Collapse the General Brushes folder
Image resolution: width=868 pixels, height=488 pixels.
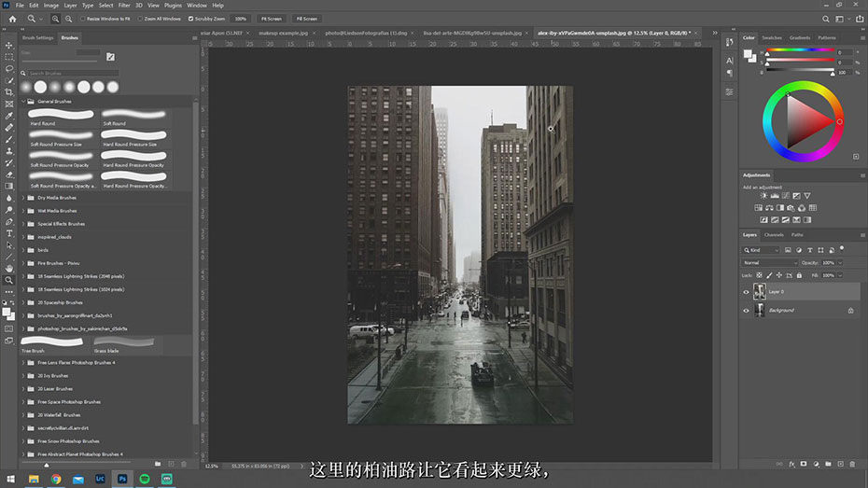point(23,102)
